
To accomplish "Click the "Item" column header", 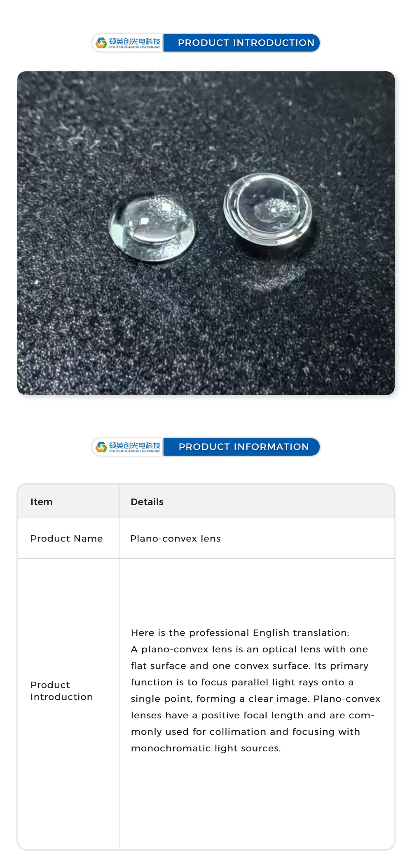I will tap(41, 502).
